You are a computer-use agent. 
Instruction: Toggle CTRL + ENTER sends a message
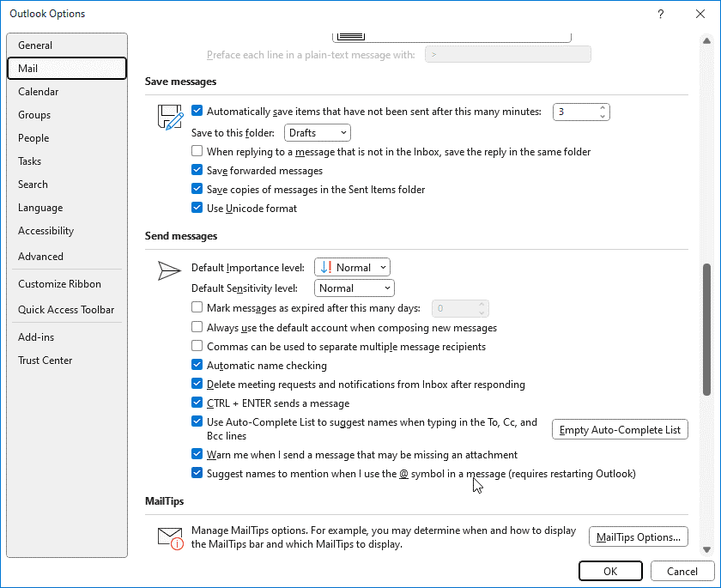[197, 403]
